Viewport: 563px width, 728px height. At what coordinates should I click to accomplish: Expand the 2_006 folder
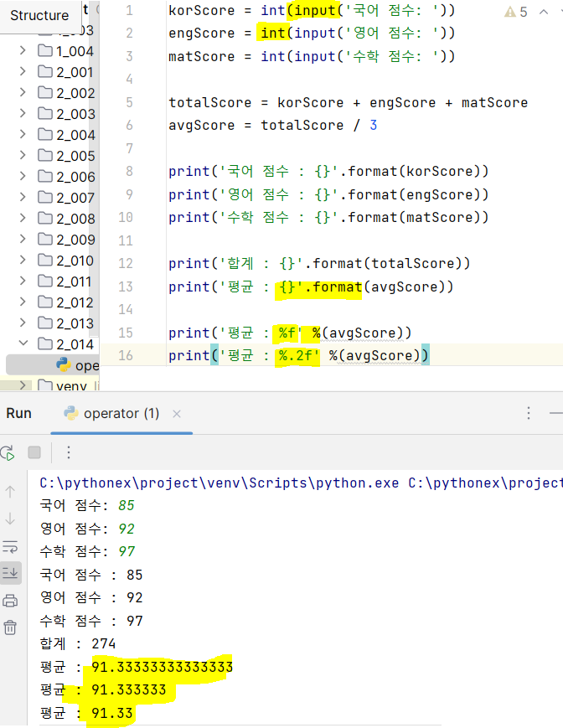pyautogui.click(x=23, y=175)
